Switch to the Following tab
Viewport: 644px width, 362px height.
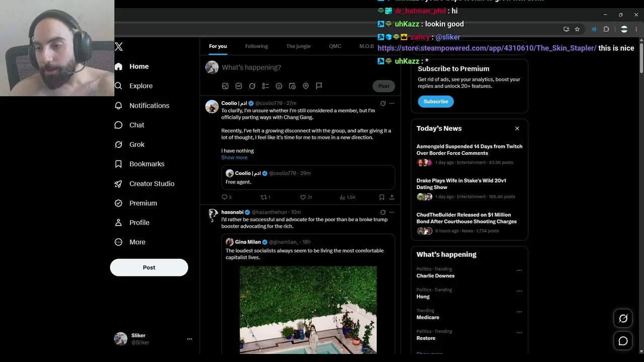click(x=257, y=46)
